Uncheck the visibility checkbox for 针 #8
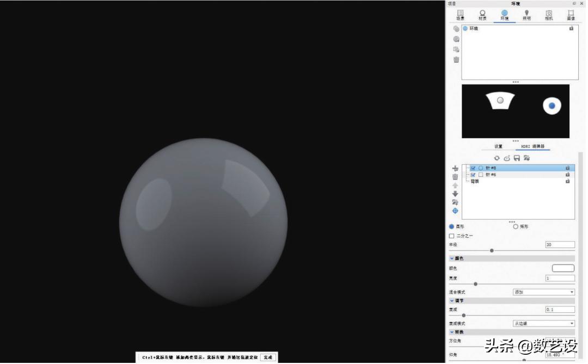 pos(473,168)
